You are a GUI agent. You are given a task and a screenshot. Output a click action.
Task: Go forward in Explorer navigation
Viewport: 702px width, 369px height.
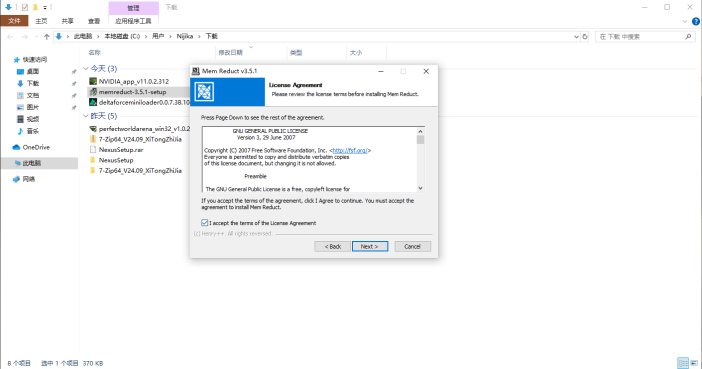(x=25, y=37)
